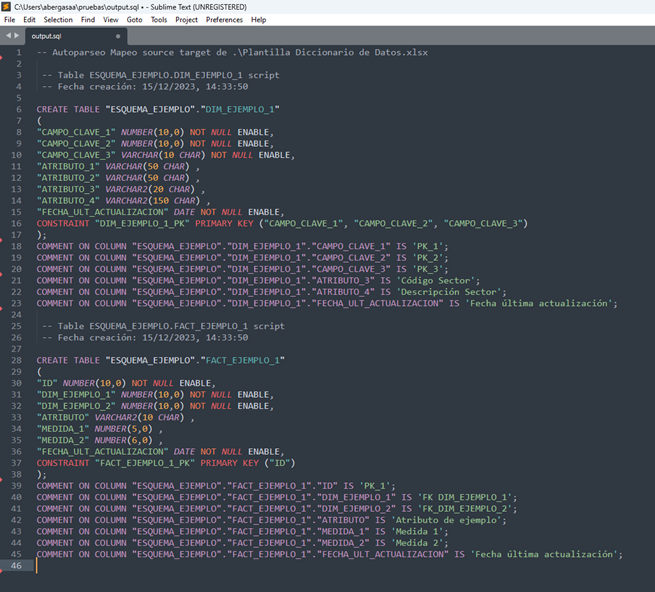
Task: Click "ATRIBUTO_1" column definition on line 11
Action: pos(118,167)
